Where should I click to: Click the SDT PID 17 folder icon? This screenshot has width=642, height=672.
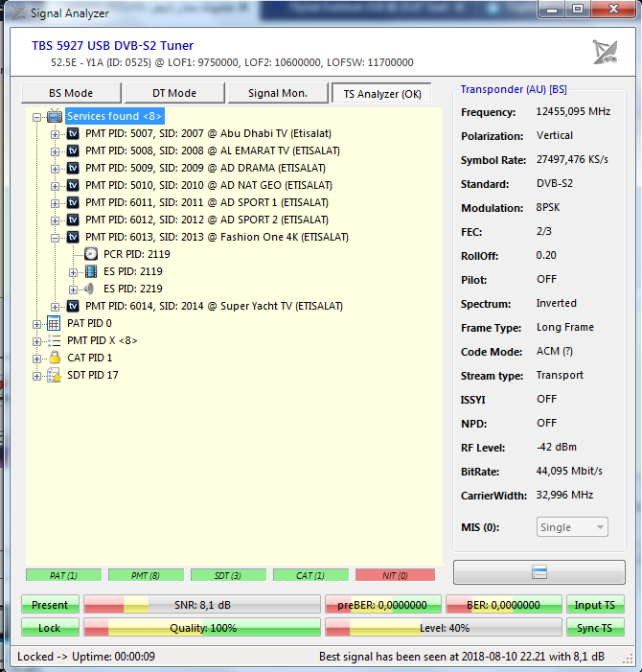click(x=55, y=375)
